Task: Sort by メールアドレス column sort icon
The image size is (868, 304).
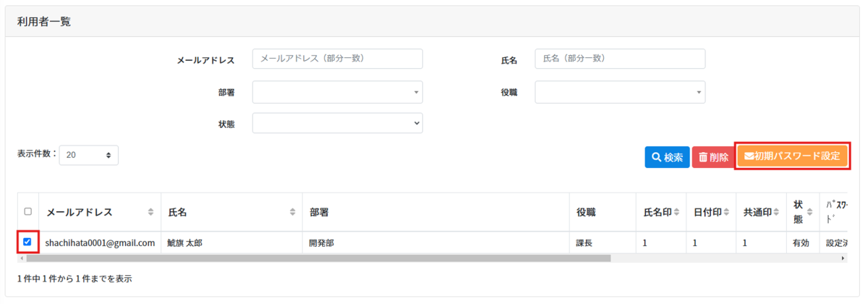Action: pyautogui.click(x=150, y=212)
